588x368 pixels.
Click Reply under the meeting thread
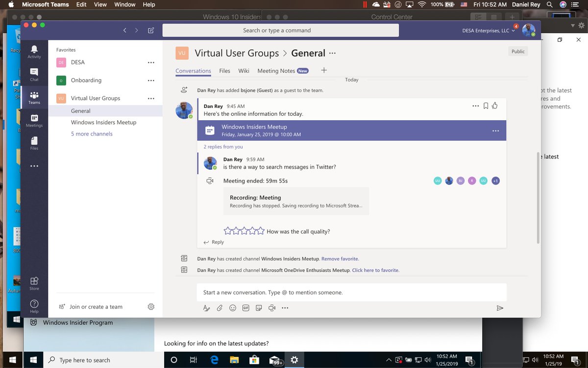(x=214, y=242)
